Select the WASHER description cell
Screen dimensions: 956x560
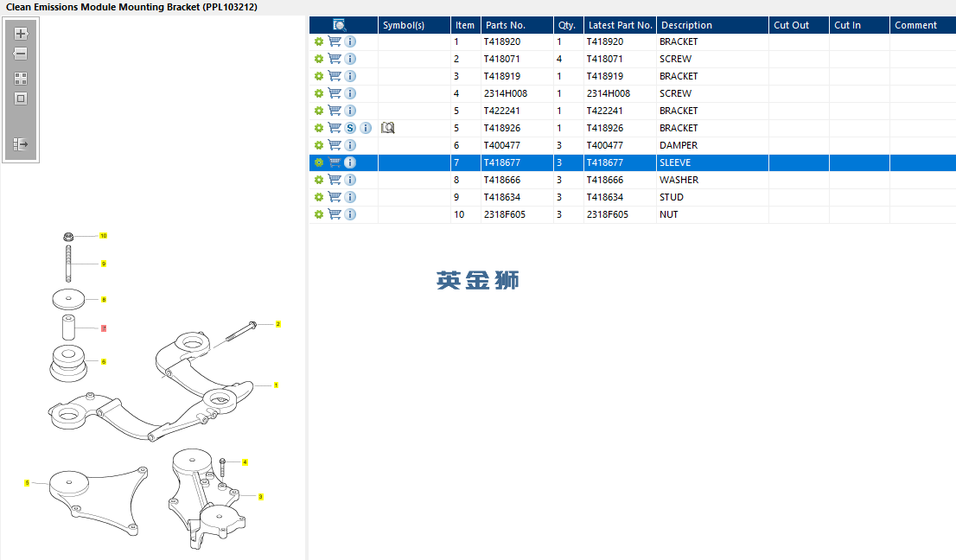click(713, 180)
